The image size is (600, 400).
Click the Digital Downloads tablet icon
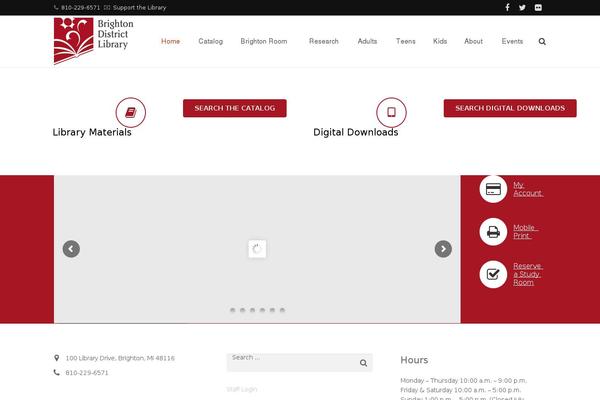391,112
